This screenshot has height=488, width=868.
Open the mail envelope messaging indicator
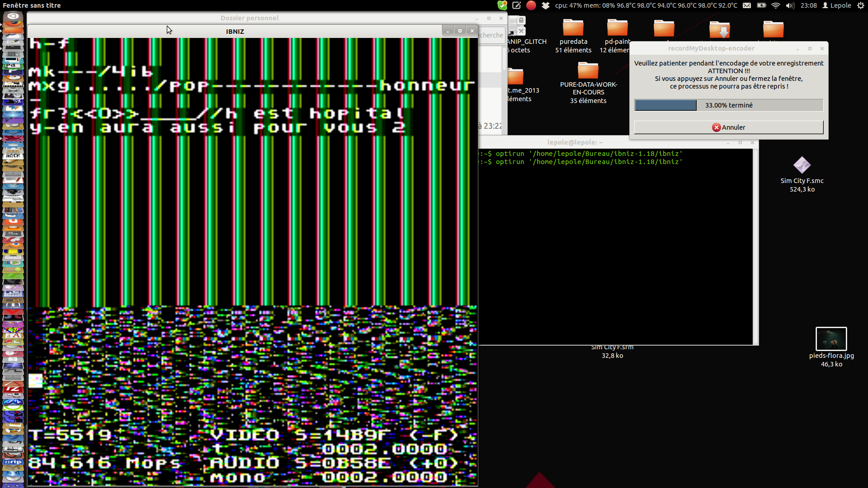click(747, 5)
